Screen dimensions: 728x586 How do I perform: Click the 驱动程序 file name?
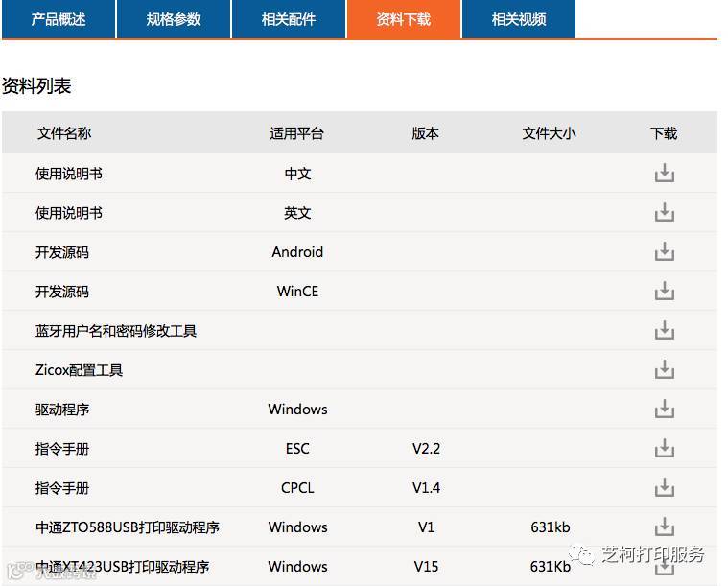point(62,410)
